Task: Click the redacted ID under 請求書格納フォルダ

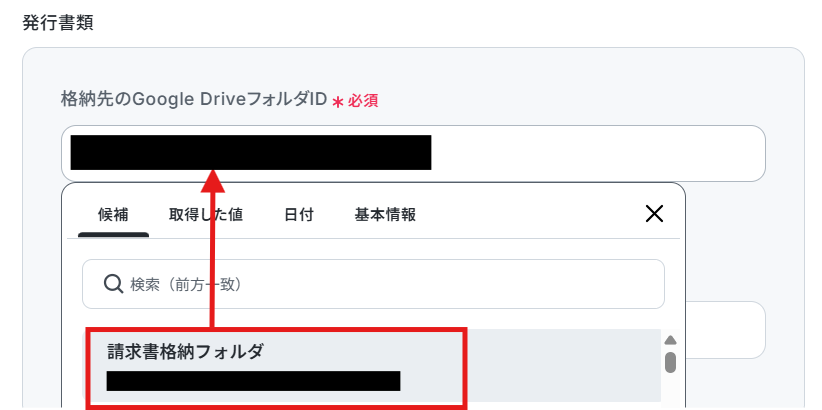Action: [x=253, y=381]
